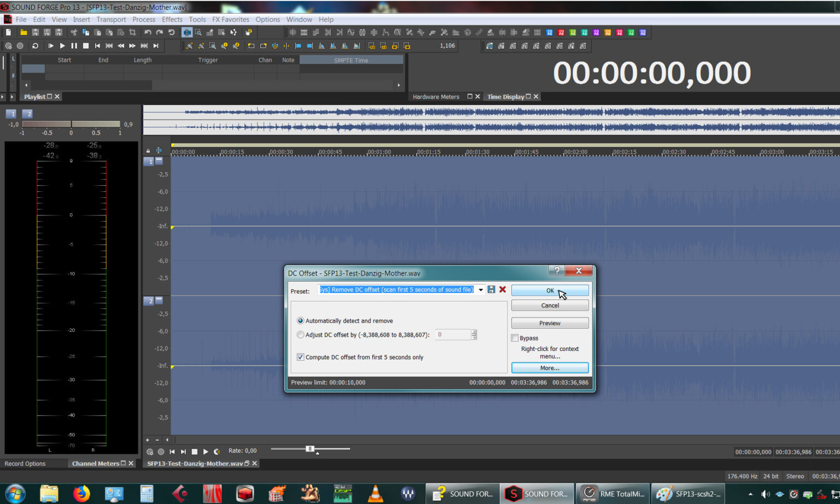Image resolution: width=840 pixels, height=504 pixels.
Task: Open DC Offset dialog help question mark
Action: click(x=557, y=271)
